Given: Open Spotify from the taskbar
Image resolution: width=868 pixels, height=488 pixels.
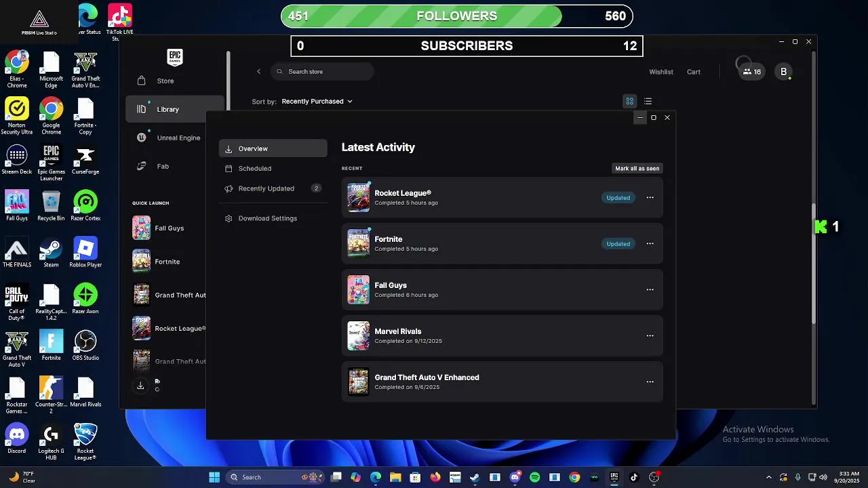Looking at the screenshot, I should click(534, 477).
